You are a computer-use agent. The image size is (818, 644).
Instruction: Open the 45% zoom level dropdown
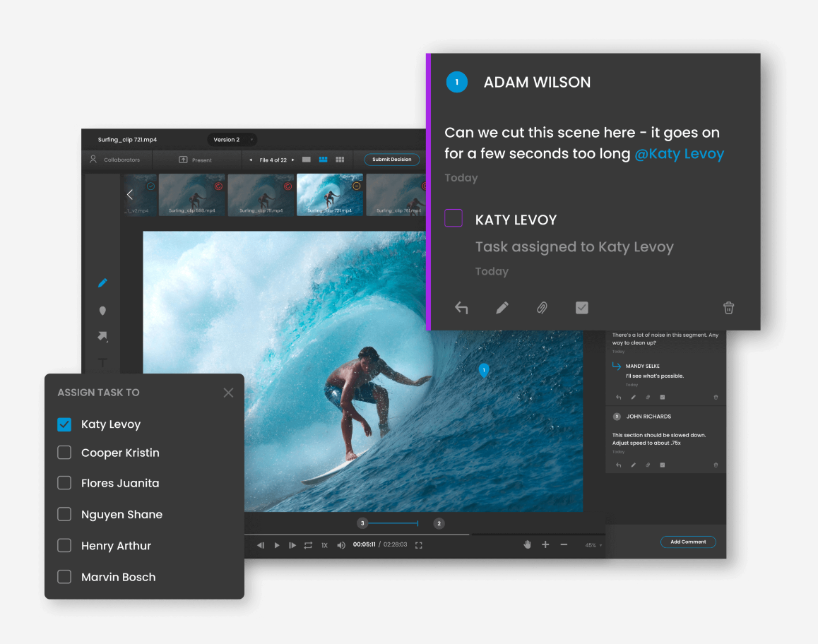[x=592, y=545]
